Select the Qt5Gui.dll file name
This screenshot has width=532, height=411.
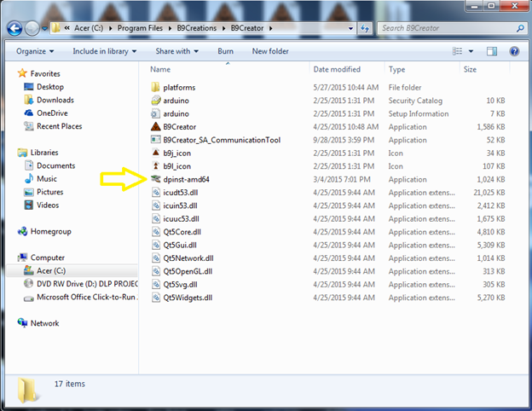pos(180,245)
